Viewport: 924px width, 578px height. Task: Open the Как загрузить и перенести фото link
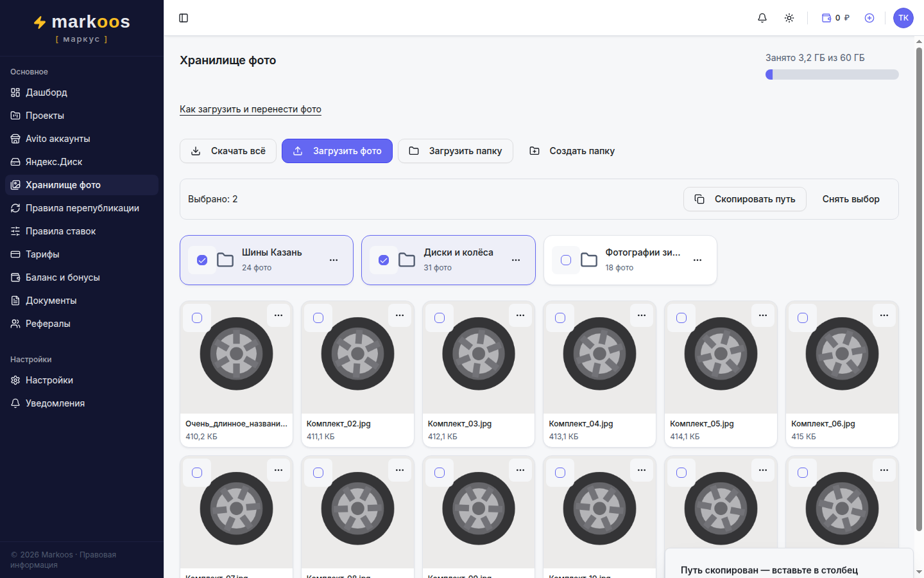[250, 109]
